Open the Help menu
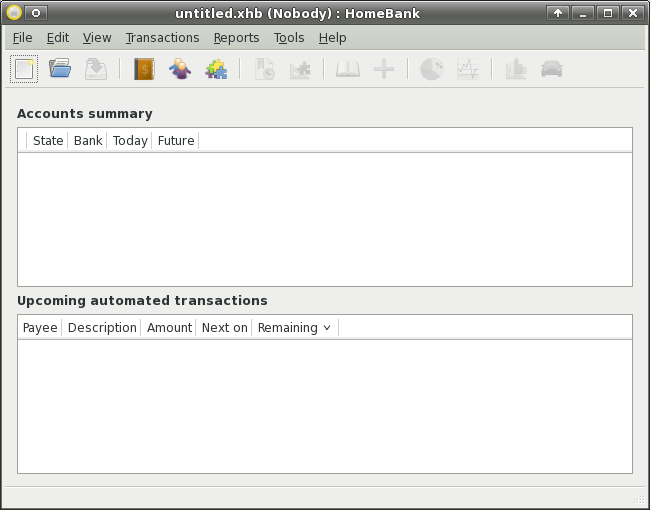The height and width of the screenshot is (510, 650). coord(332,38)
